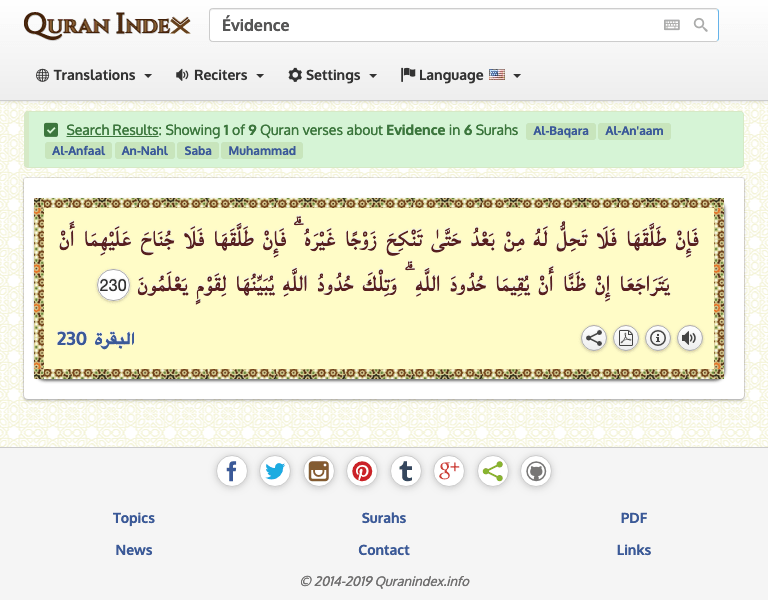Share verse 230 with the share icon
The height and width of the screenshot is (600, 768).
pyautogui.click(x=594, y=338)
